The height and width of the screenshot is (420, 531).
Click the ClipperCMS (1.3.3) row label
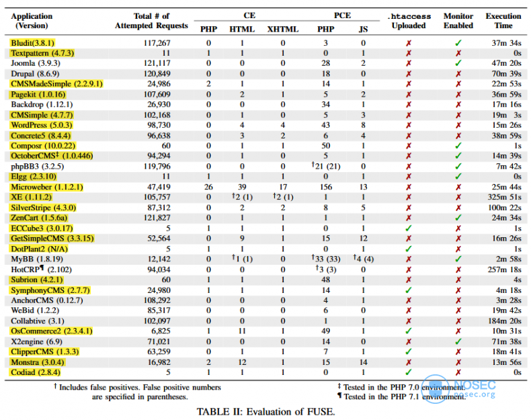coord(45,352)
